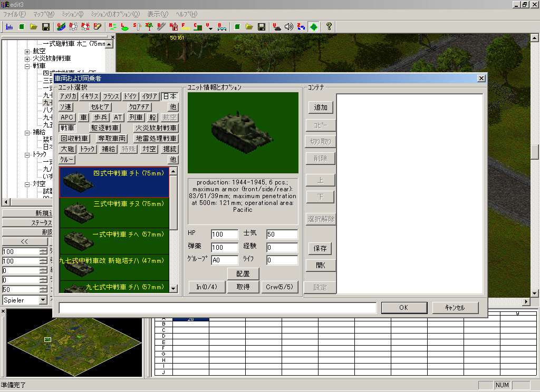The width and height of the screenshot is (540, 392).
Task: Select the D terrain tool icon
Action: click(x=73, y=27)
